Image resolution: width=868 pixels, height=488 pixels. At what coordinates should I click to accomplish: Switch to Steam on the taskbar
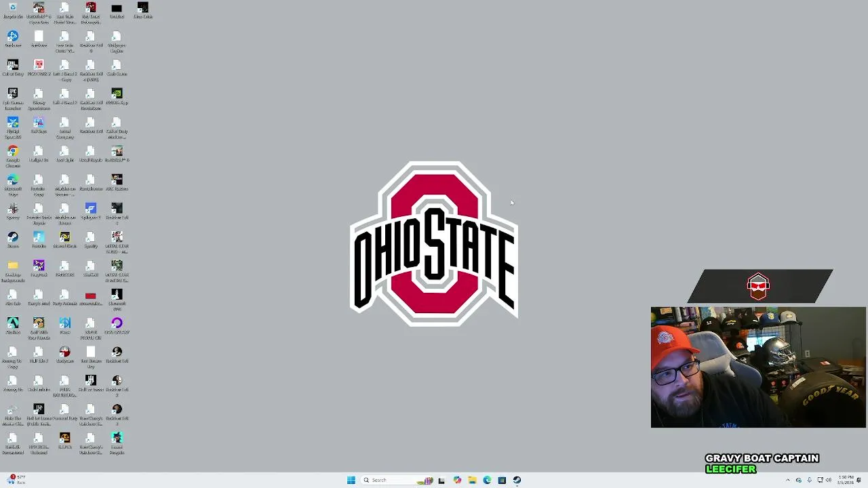pyautogui.click(x=517, y=480)
